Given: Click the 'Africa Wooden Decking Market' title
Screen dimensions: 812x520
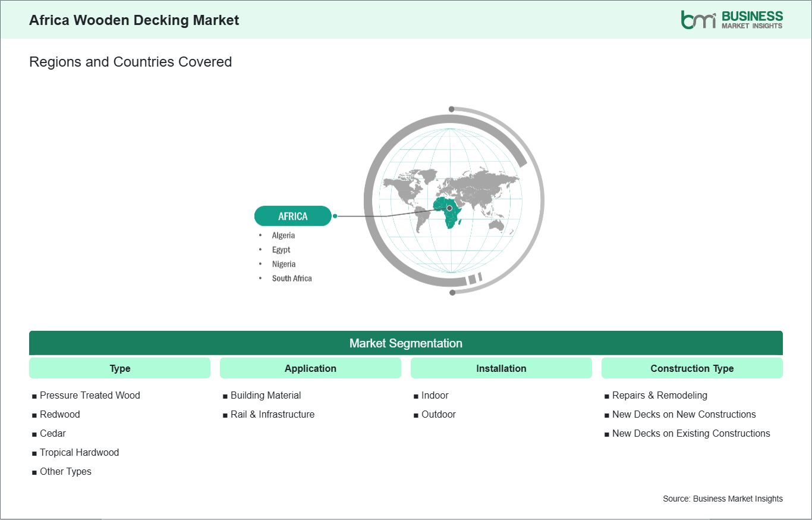Looking at the screenshot, I should [x=134, y=20].
